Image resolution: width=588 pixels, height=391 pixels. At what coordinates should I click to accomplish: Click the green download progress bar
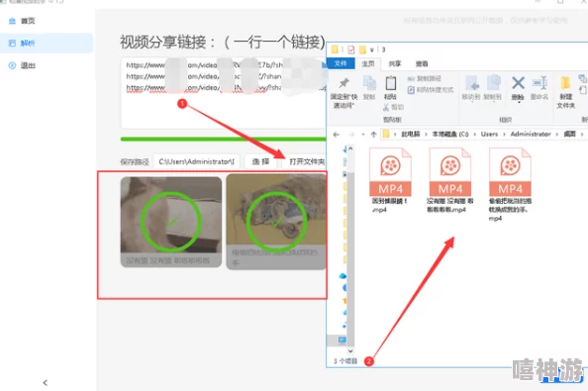point(224,140)
